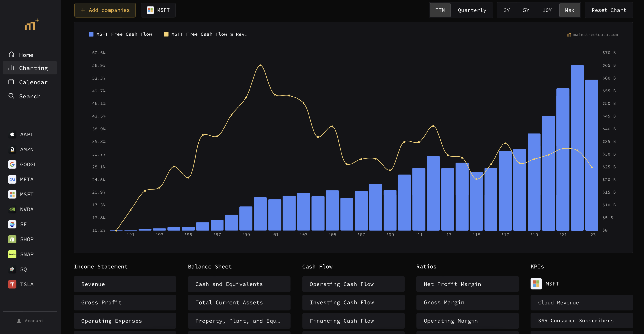Open NVDA from the watchlist

(27, 209)
